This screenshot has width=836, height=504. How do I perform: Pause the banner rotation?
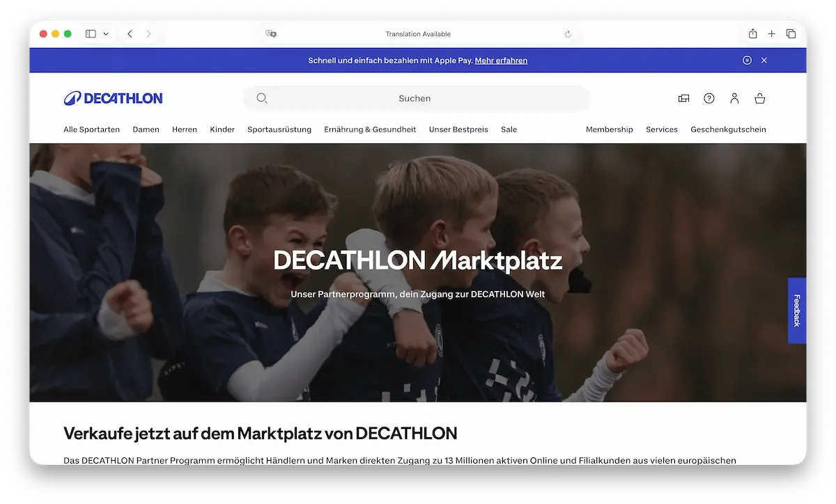747,61
